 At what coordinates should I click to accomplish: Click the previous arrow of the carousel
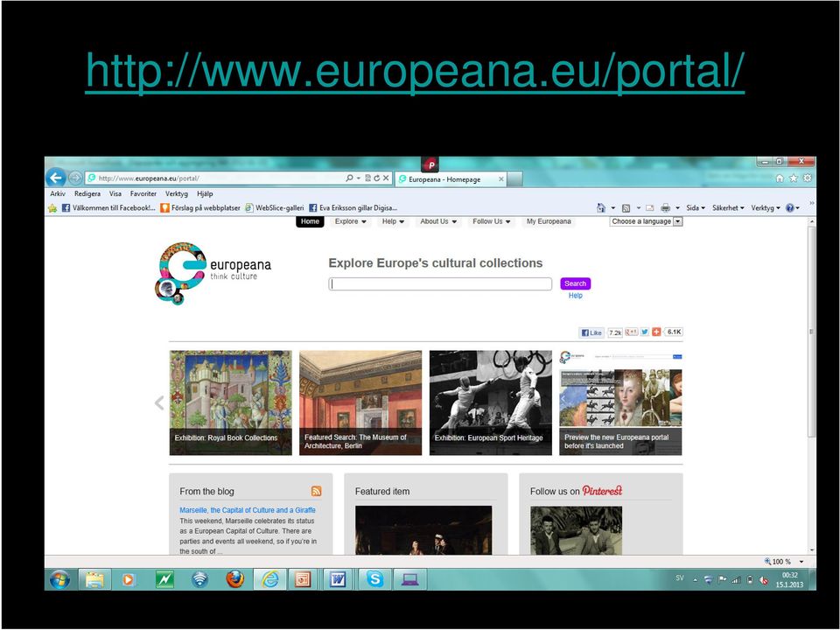(159, 402)
